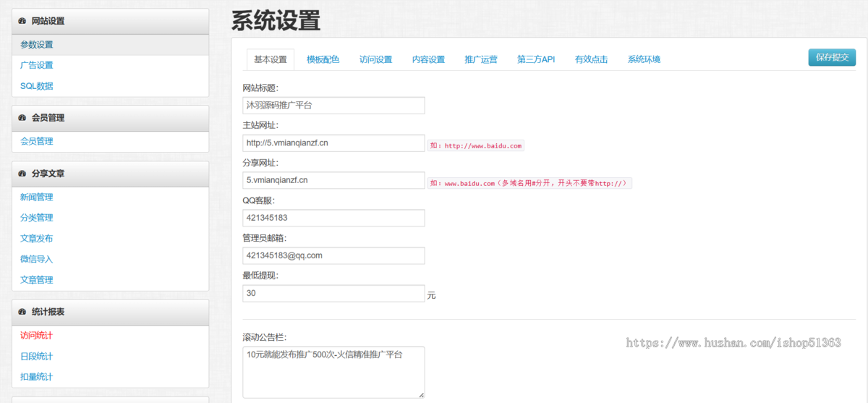The image size is (868, 403).
Task: Click the 系统设置 page heading
Action: click(x=276, y=20)
